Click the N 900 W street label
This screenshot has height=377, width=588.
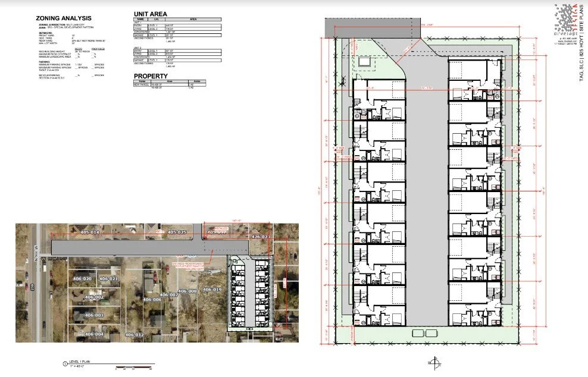[x=36, y=253]
